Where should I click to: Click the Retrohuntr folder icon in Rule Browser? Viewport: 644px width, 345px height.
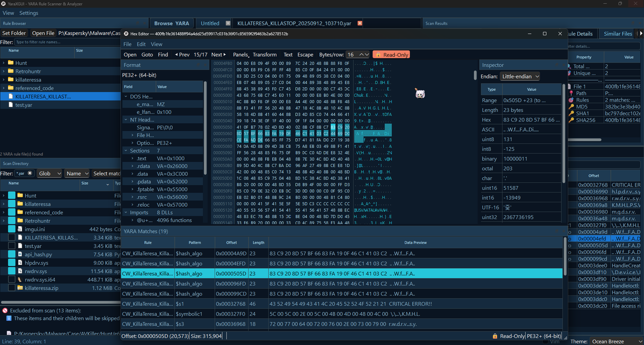tap(10, 71)
